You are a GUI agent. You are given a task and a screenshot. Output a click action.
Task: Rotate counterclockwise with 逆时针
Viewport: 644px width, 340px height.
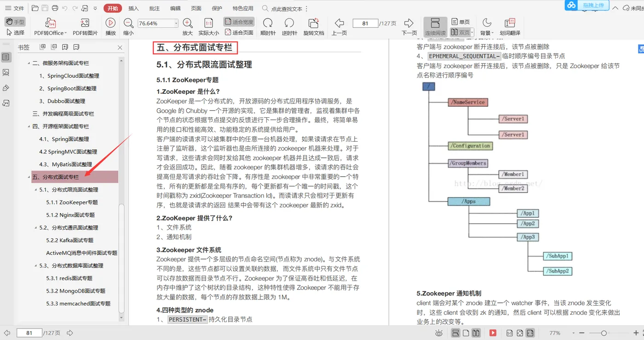coord(289,27)
